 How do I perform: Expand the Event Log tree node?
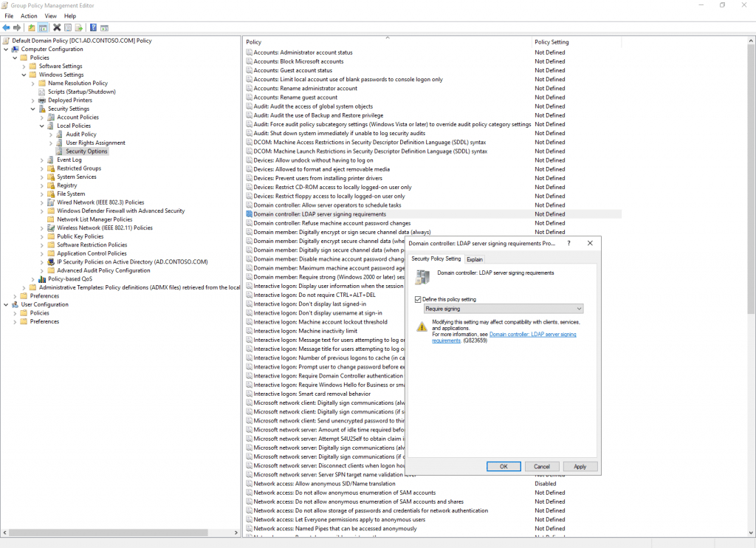tap(42, 160)
